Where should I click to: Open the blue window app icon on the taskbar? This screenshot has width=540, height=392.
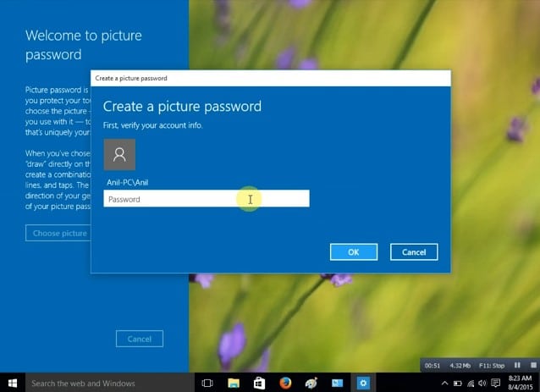click(x=337, y=383)
